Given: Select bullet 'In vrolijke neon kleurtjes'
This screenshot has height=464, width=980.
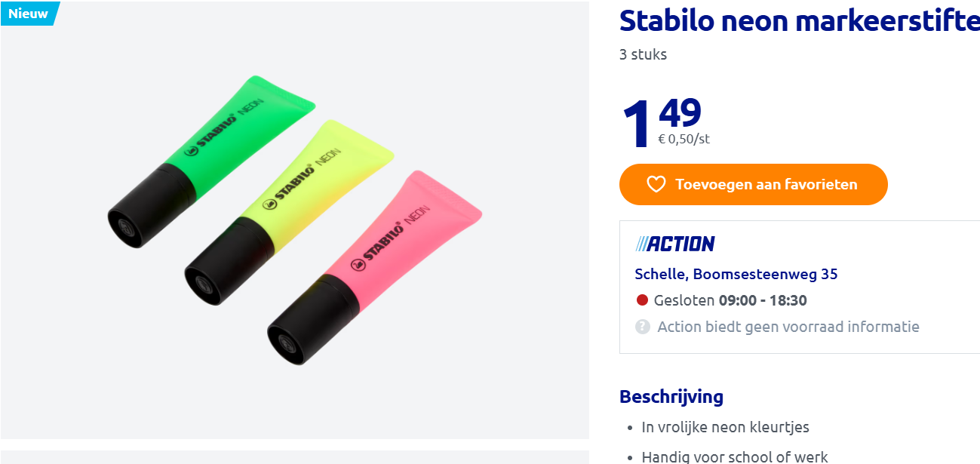Looking at the screenshot, I should click(724, 426).
